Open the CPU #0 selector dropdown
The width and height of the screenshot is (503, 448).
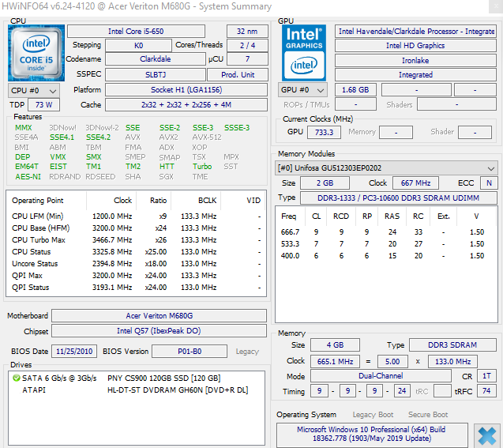click(x=34, y=91)
